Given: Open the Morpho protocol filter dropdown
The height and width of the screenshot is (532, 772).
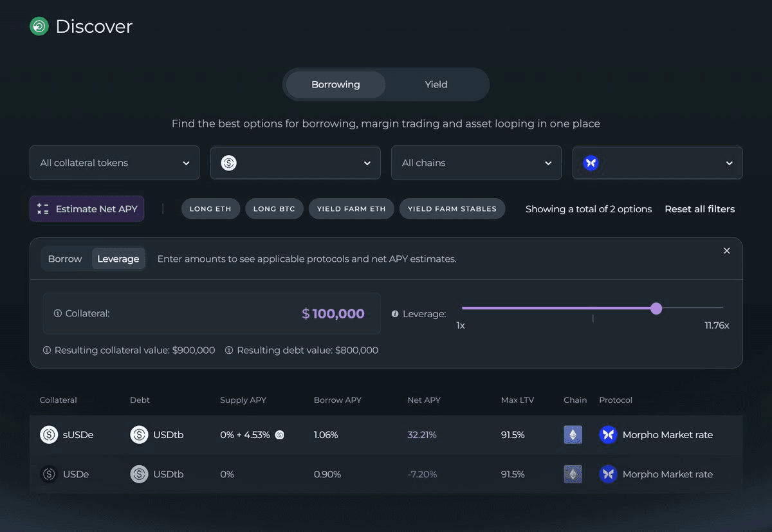Looking at the screenshot, I should tap(657, 163).
